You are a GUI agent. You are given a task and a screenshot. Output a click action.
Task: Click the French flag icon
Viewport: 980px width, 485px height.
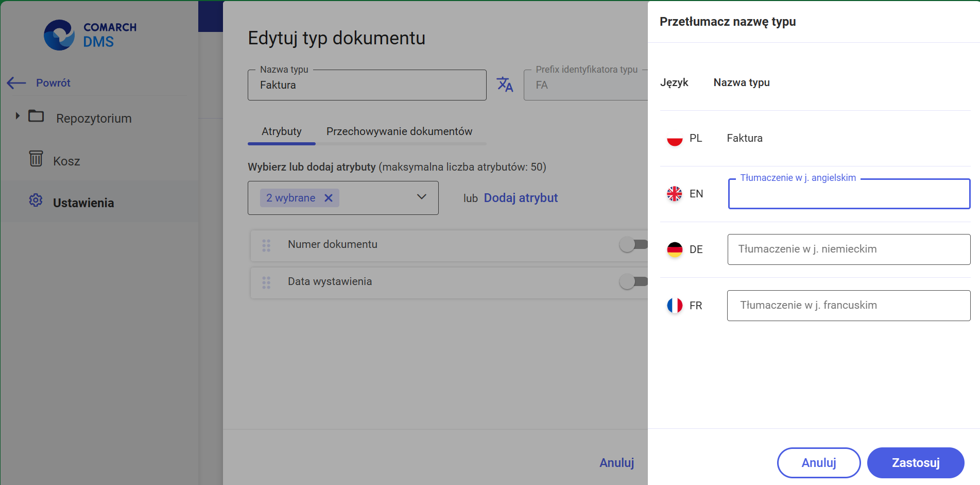(x=675, y=306)
